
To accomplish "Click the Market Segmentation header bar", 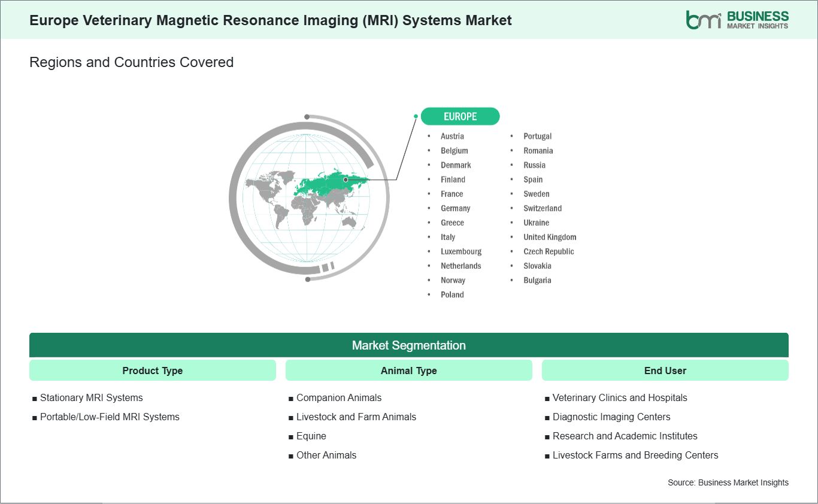I will 409,345.
